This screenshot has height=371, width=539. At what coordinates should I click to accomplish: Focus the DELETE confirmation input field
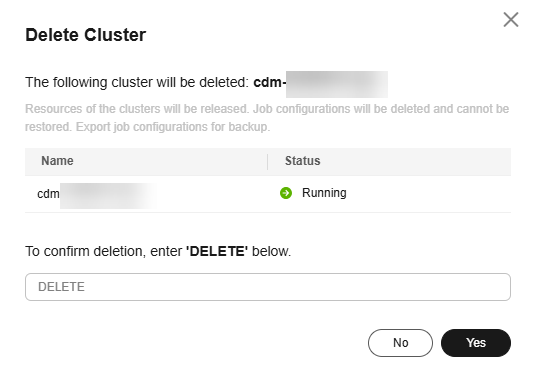(x=268, y=287)
